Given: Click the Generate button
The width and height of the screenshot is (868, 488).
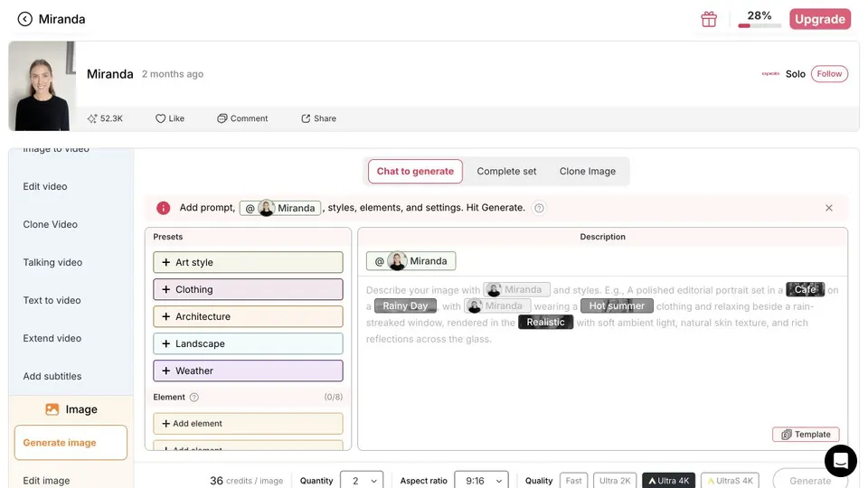Looking at the screenshot, I should (x=810, y=480).
